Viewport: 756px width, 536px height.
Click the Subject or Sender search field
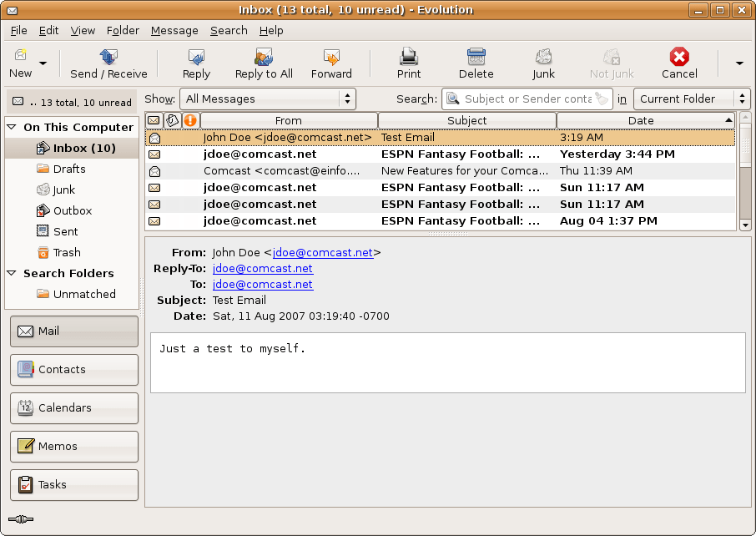tap(526, 98)
